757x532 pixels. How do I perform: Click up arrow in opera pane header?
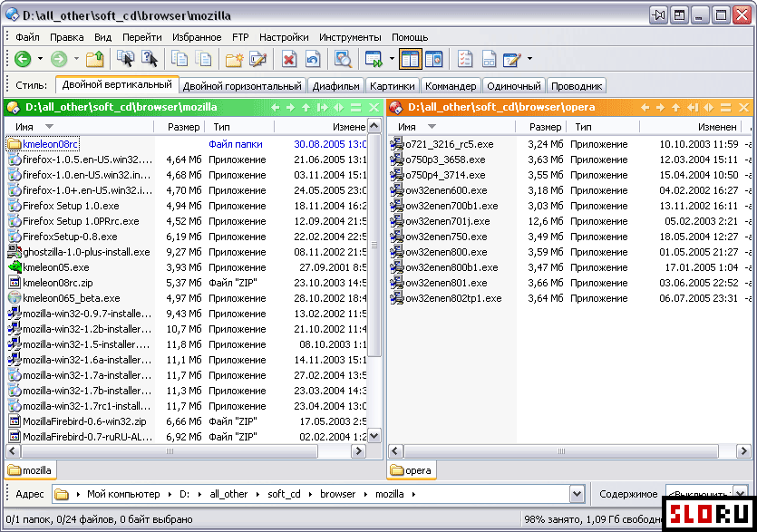coord(676,107)
